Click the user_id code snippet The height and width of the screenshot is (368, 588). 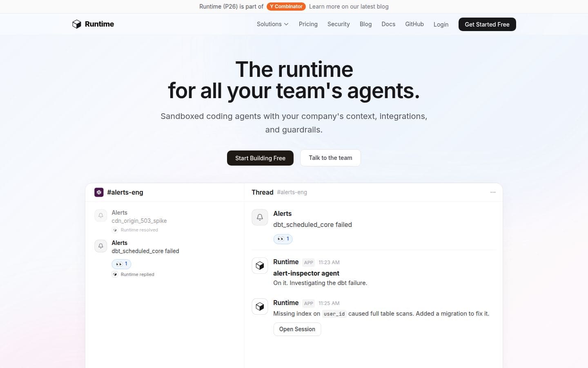(x=334, y=314)
